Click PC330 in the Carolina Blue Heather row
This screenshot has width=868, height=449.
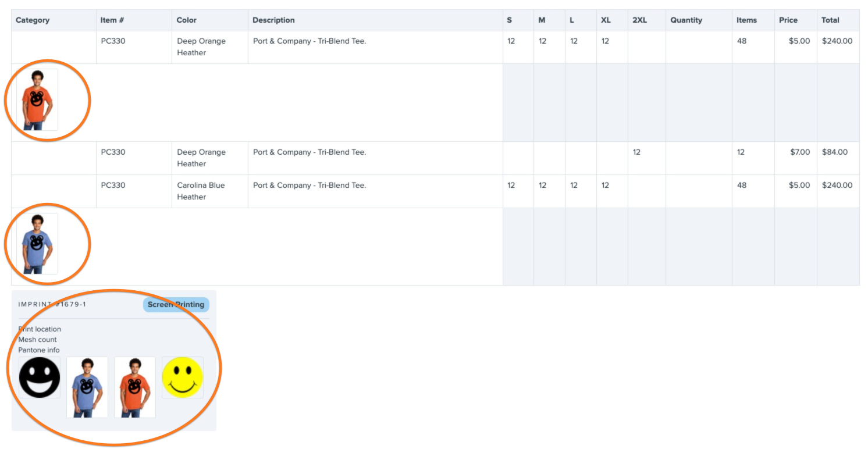point(113,186)
